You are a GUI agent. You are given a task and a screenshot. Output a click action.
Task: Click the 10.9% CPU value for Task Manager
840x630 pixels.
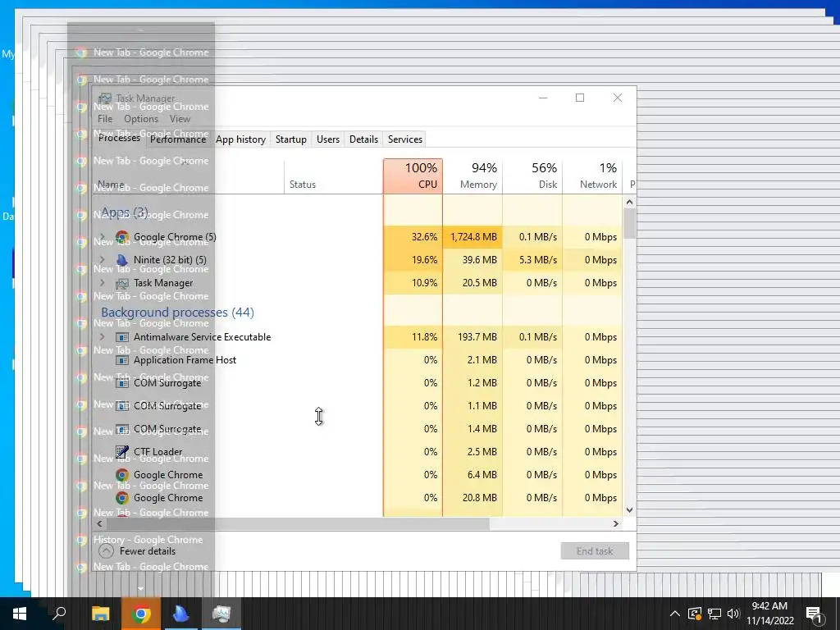click(424, 283)
